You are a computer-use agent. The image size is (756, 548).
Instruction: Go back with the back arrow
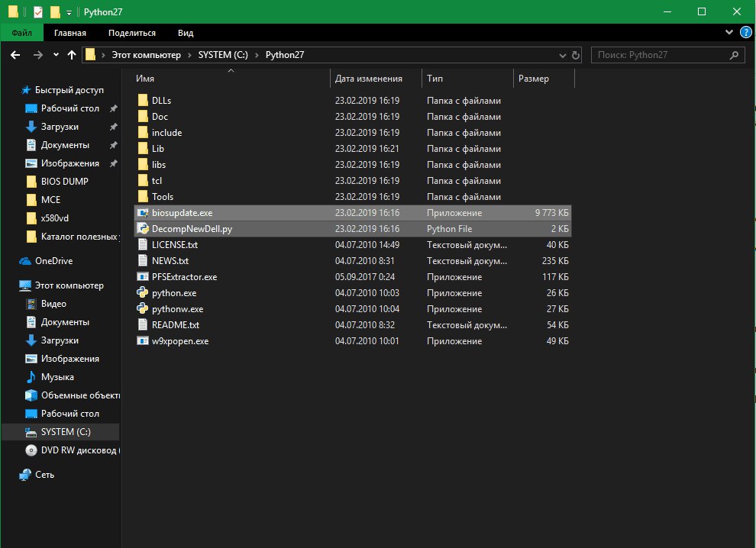(15, 55)
